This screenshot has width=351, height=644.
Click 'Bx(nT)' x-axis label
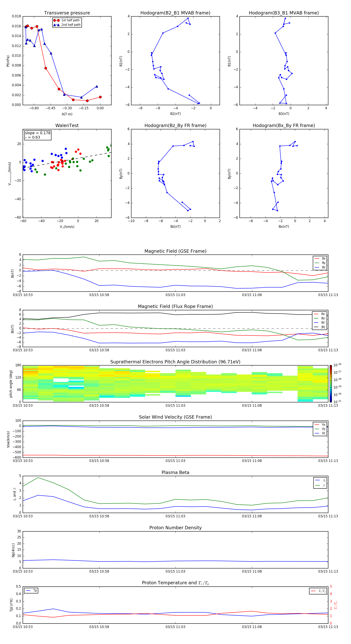tap(284, 227)
